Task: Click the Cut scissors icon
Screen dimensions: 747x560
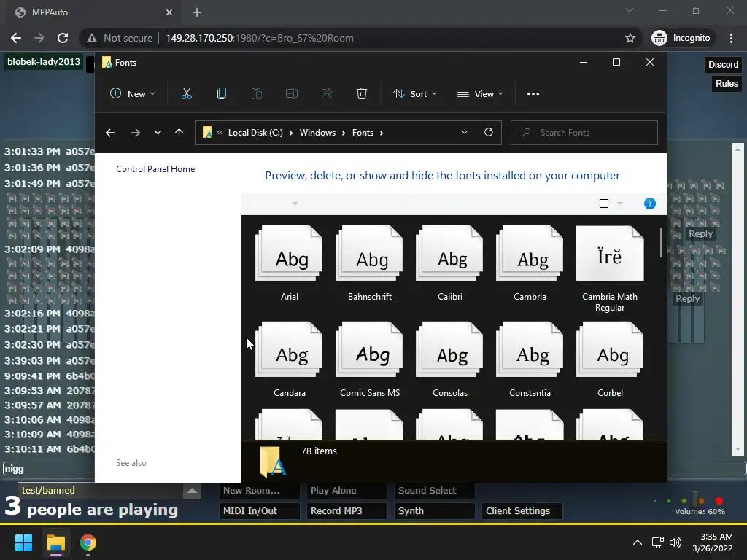Action: click(186, 94)
